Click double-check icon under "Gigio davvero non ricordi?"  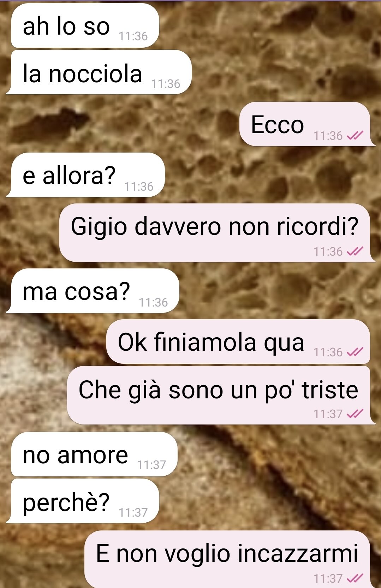coord(355,251)
